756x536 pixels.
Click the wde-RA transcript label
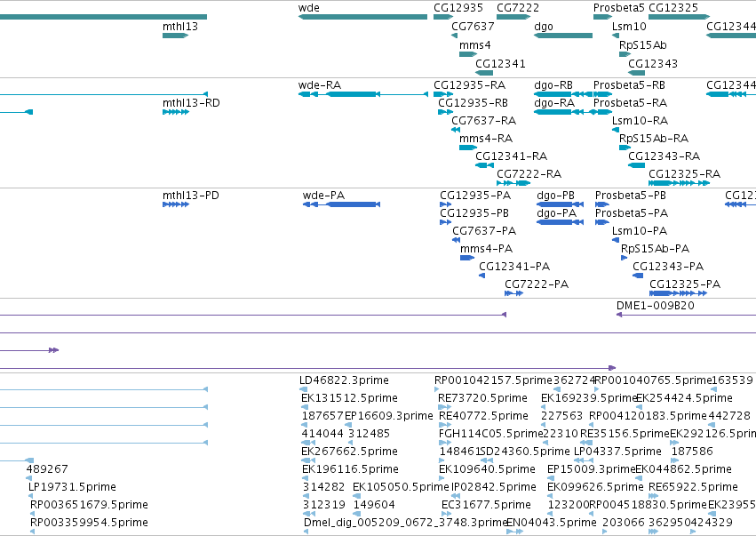tap(320, 85)
